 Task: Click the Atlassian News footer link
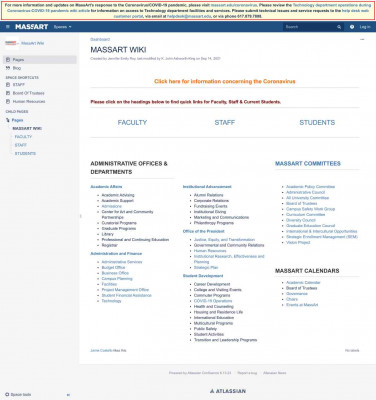275,373
